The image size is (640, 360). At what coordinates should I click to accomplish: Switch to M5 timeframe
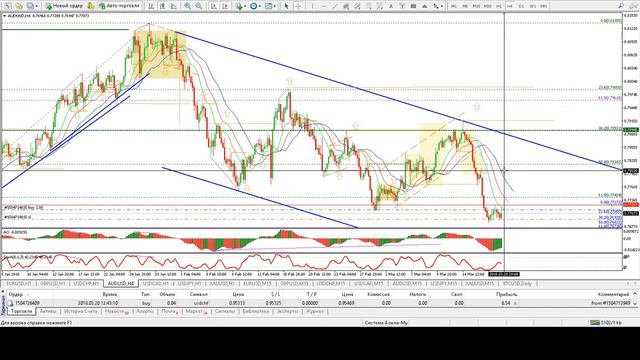465,6
